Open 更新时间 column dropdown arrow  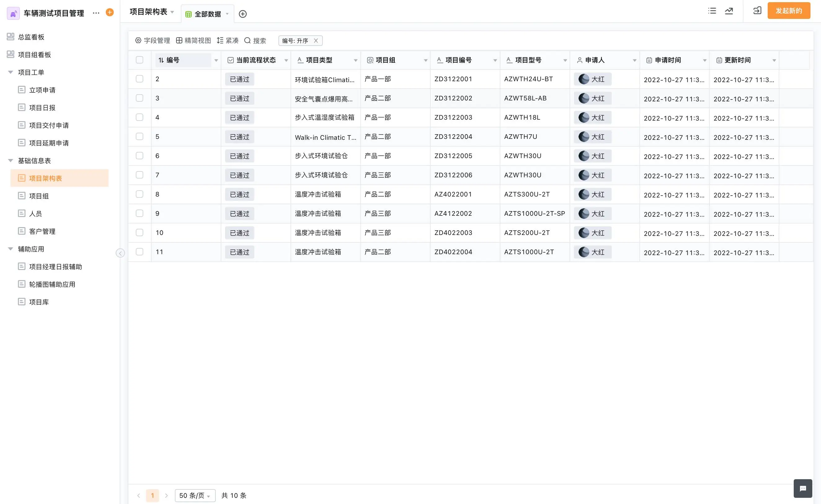tap(774, 60)
